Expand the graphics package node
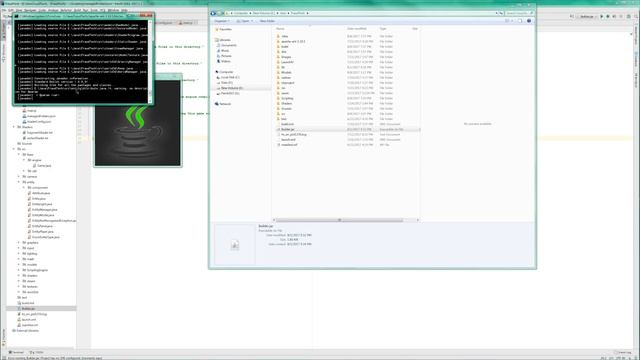 pos(19,242)
